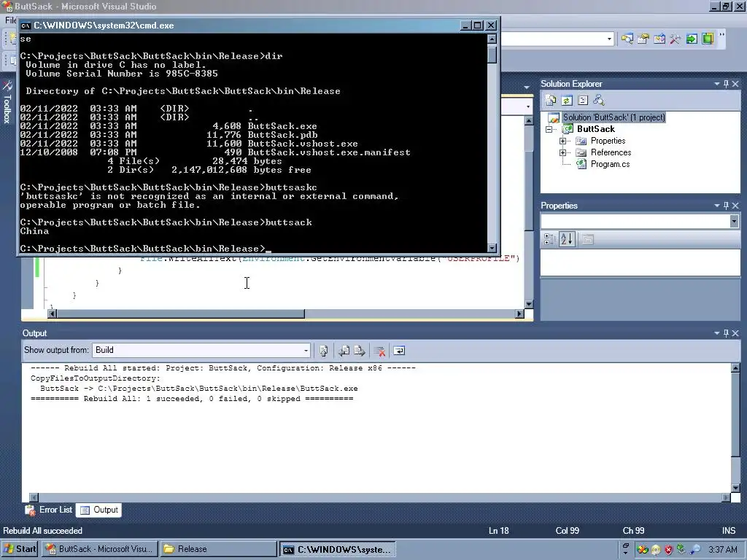The height and width of the screenshot is (560, 747).
Task: Click the red shield security tray icon
Action: coord(669,550)
